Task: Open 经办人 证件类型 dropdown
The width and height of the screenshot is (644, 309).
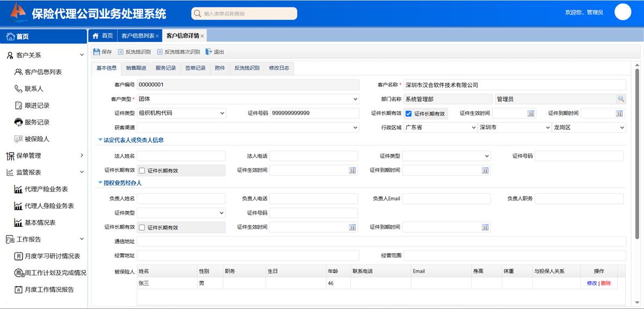Action: point(181,213)
